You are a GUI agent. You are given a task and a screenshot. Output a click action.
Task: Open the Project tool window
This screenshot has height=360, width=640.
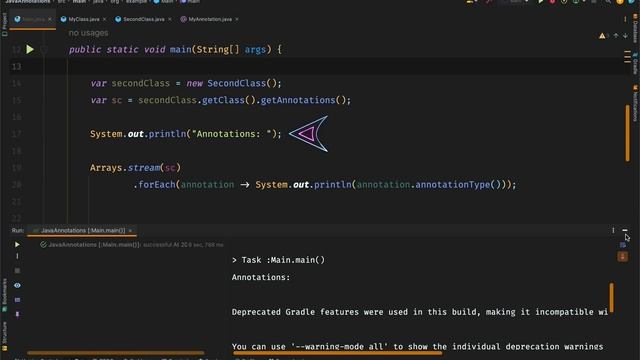4,24
